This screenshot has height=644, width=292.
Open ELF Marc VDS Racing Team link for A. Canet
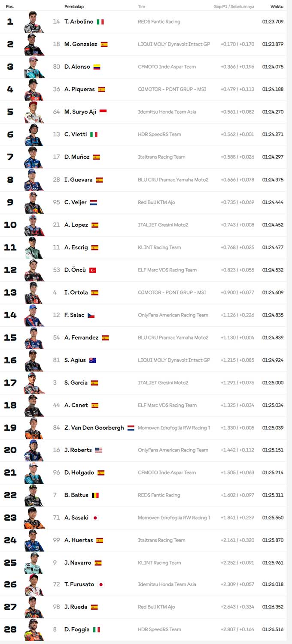[167, 405]
